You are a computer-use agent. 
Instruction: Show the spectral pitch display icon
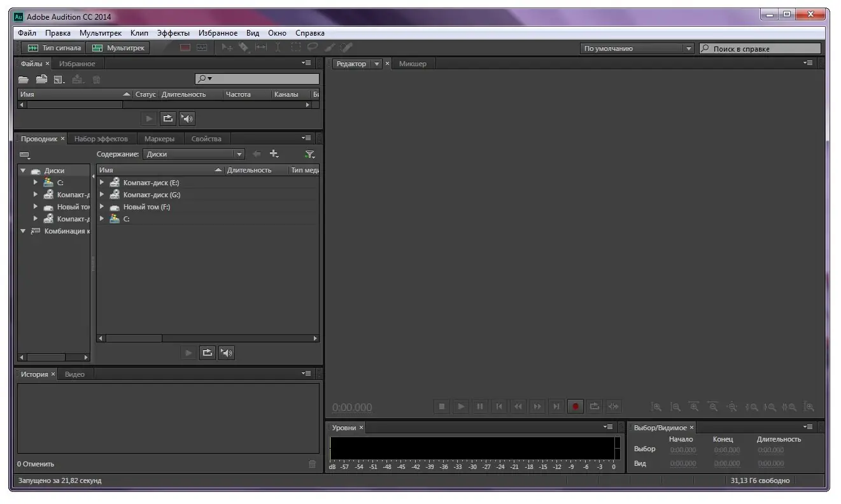202,47
